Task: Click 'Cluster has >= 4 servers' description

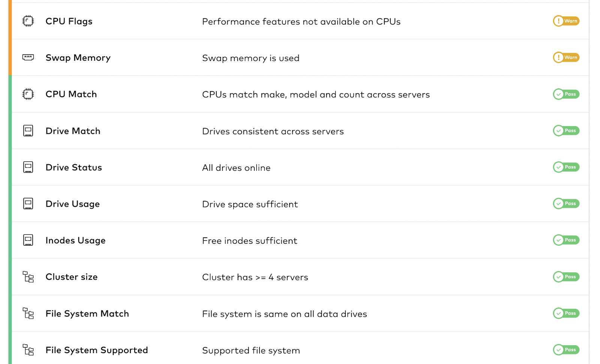Action: click(255, 277)
